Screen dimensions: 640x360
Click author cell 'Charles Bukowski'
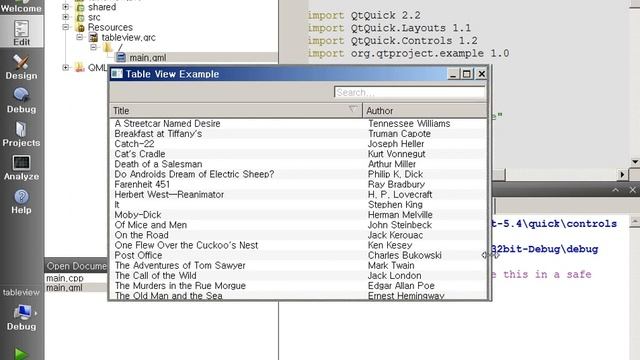pyautogui.click(x=404, y=255)
